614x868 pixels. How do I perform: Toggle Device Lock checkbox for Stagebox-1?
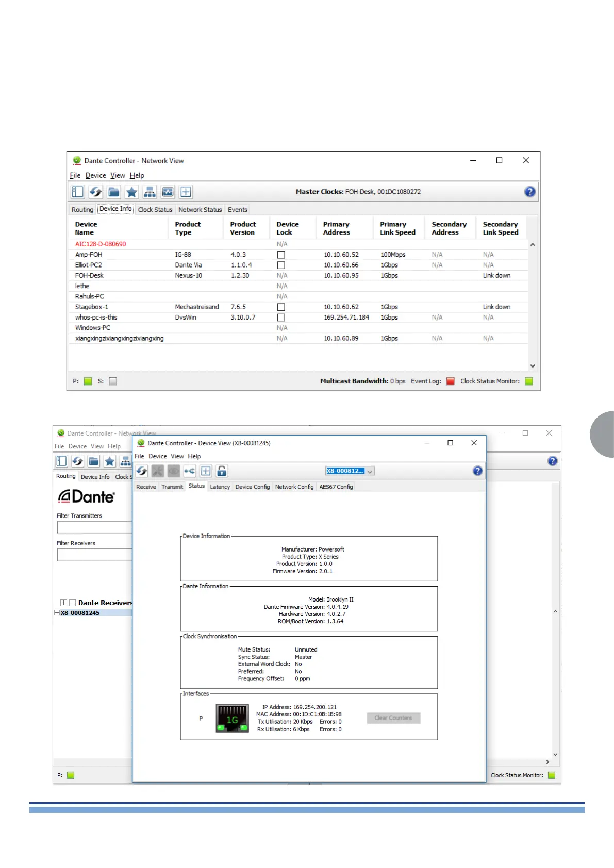[281, 307]
